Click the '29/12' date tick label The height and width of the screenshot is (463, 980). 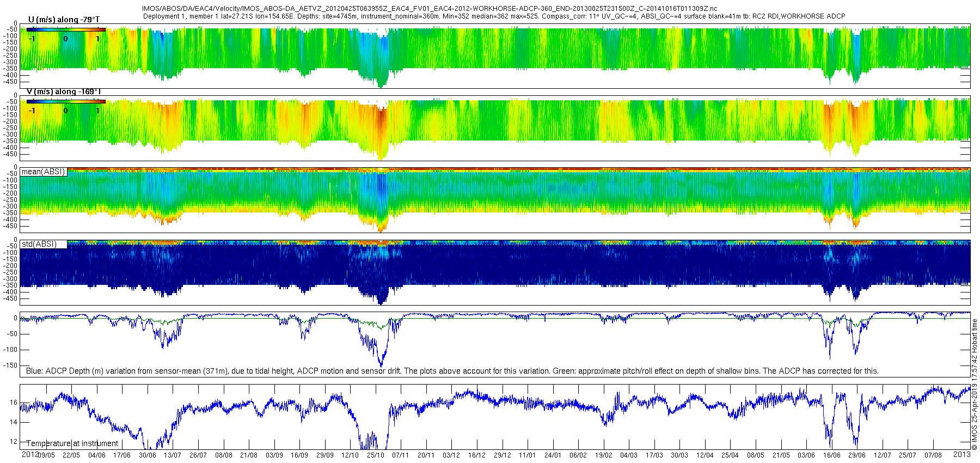click(x=502, y=455)
